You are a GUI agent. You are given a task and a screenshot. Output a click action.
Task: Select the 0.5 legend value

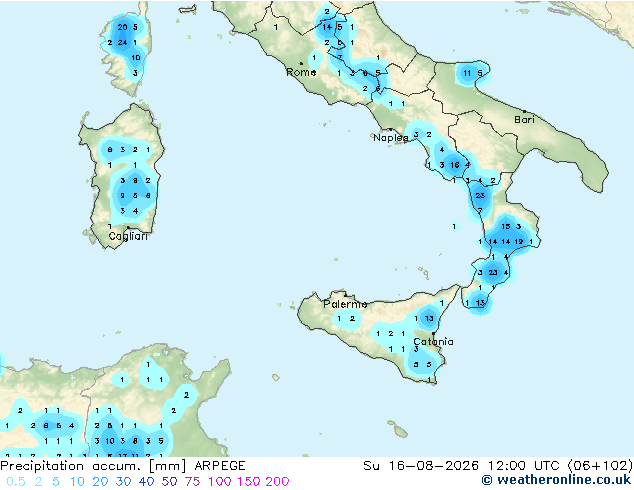(x=16, y=482)
